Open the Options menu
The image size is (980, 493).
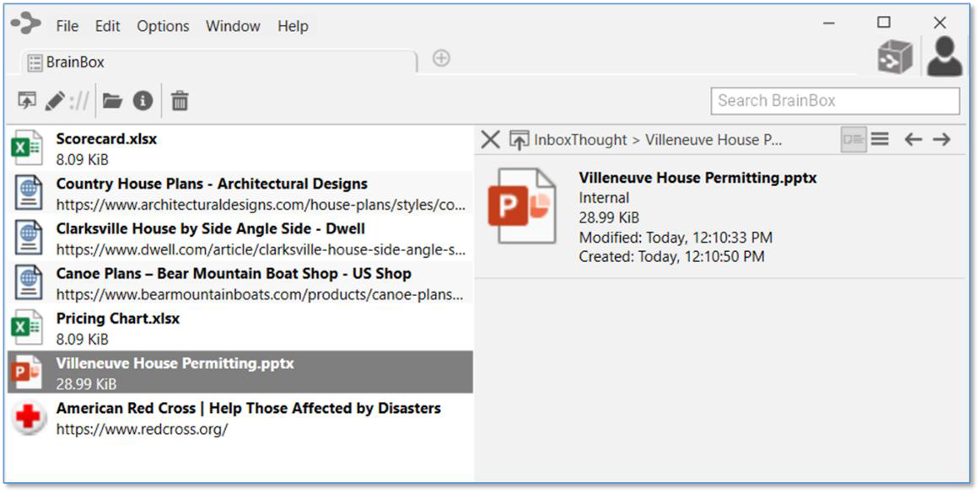click(x=163, y=26)
